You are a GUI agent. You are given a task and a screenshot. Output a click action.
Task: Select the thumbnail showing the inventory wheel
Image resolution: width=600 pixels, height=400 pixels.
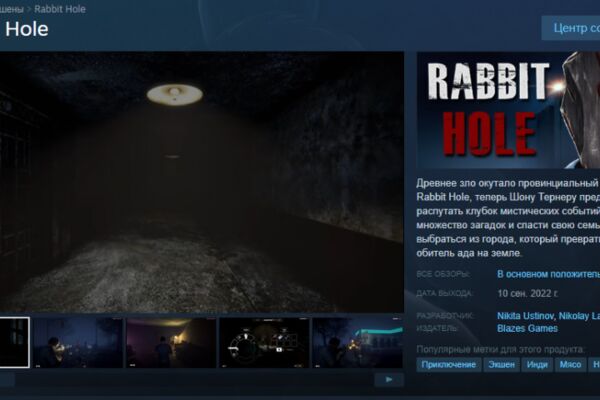[x=264, y=343]
